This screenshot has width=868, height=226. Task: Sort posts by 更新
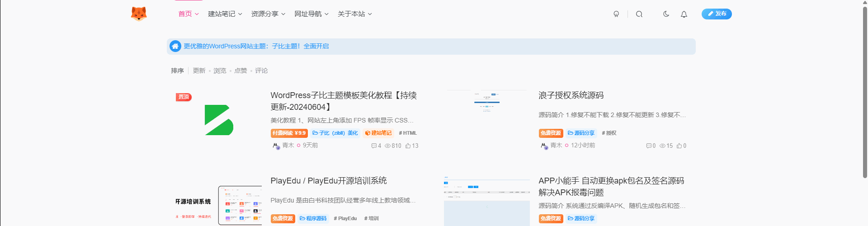point(199,71)
